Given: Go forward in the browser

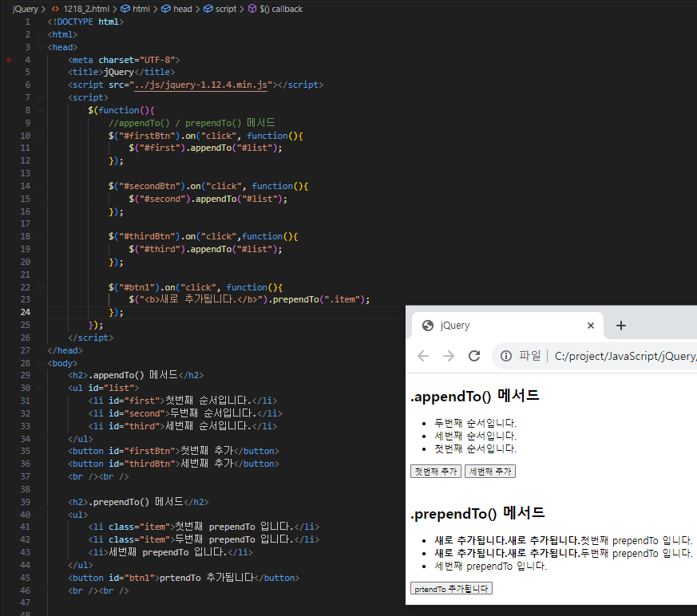Looking at the screenshot, I should coord(449,356).
